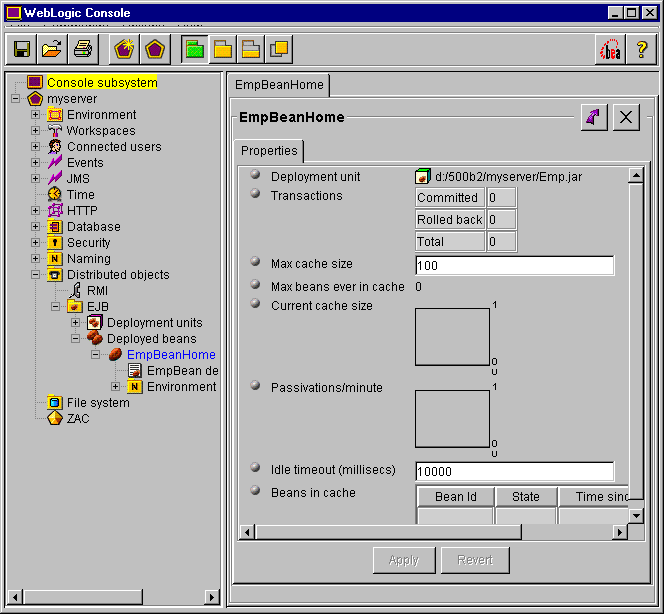The height and width of the screenshot is (614, 664).
Task: Click the Print toolbar icon
Action: click(x=83, y=50)
